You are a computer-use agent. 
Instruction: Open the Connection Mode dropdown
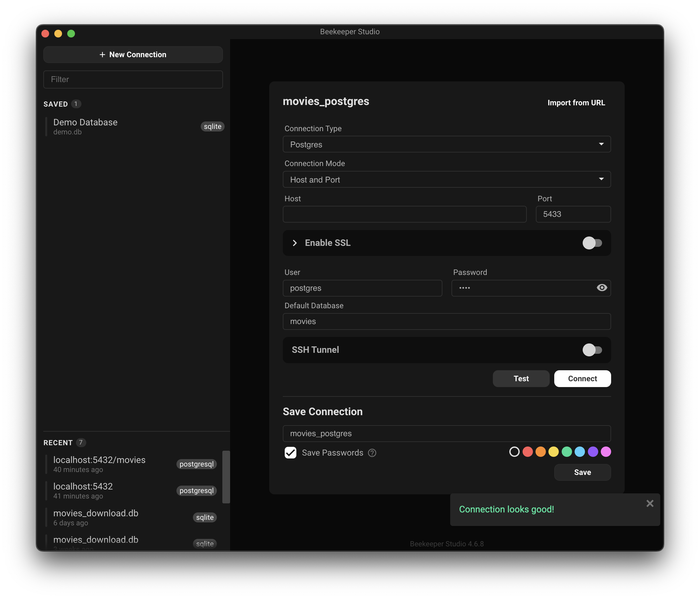click(446, 180)
